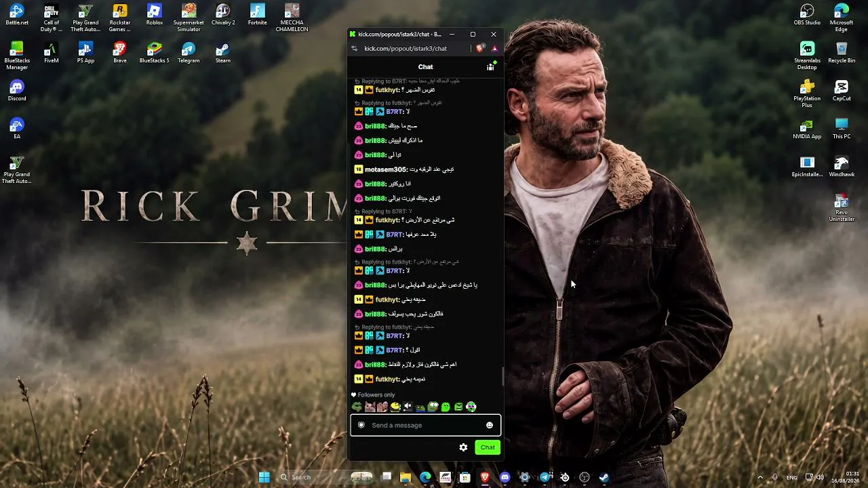Open the volume control in system tray
The width and height of the screenshot is (868, 488).
point(820,477)
